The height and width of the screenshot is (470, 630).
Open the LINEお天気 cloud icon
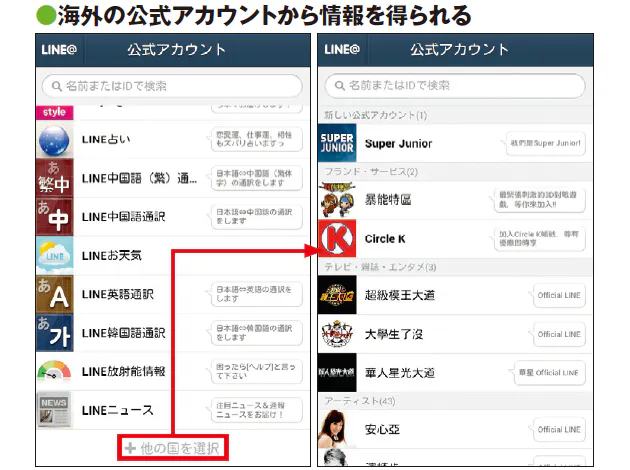coord(55,255)
